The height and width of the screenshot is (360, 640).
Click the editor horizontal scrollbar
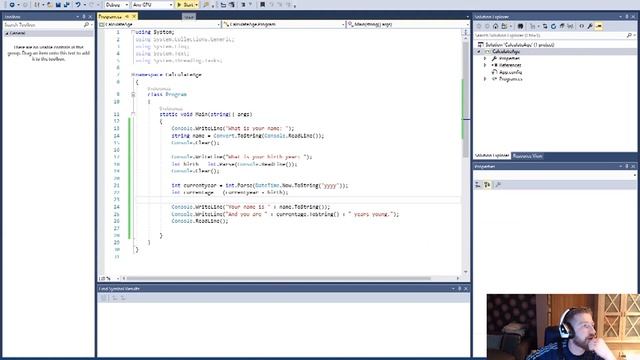pyautogui.click(x=278, y=278)
